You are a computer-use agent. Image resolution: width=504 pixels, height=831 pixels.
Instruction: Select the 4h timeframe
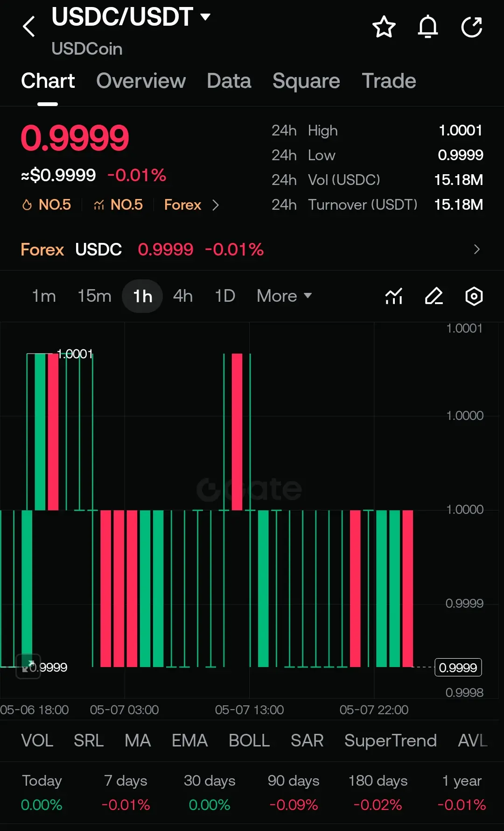coord(183,296)
